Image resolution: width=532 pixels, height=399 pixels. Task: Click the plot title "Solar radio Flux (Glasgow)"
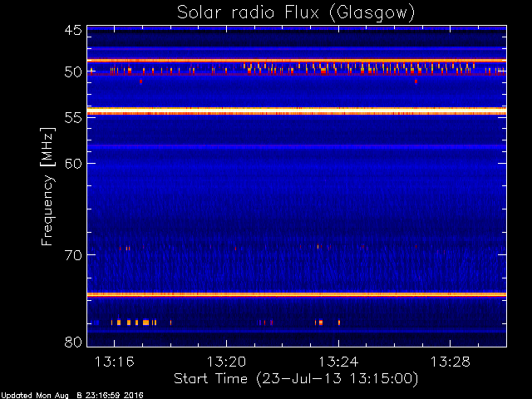(x=296, y=13)
